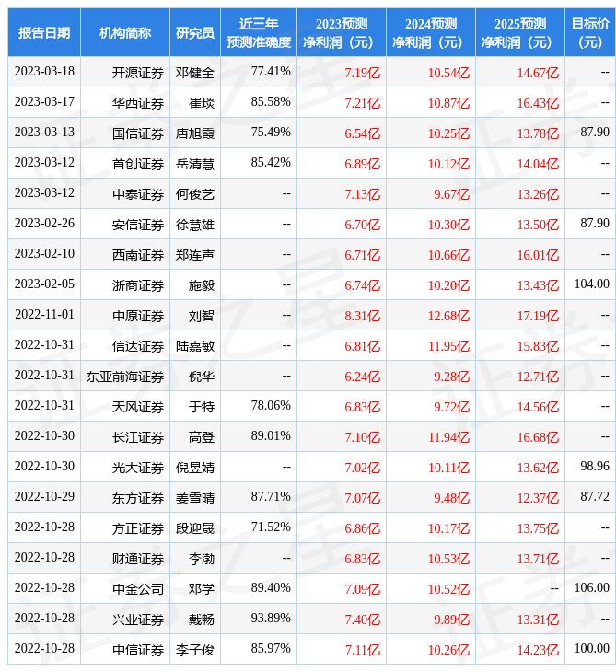The width and height of the screenshot is (616, 672).
Task: Open the 中金公司 institution entry
Action: tap(138, 589)
